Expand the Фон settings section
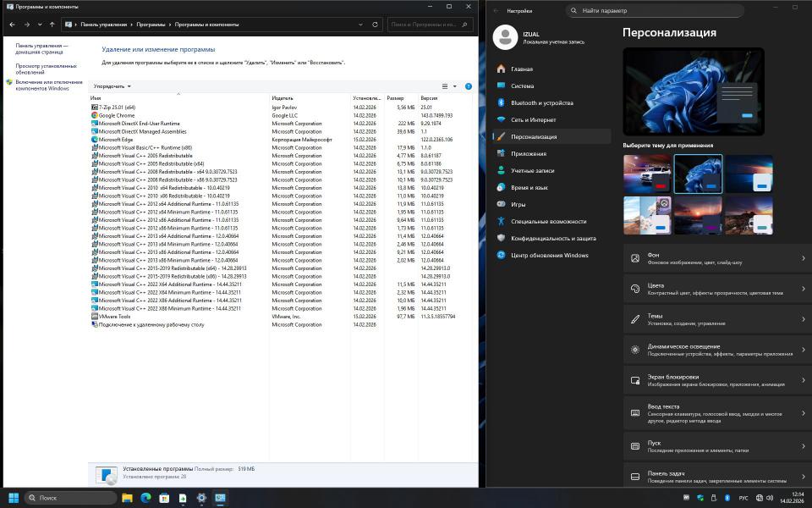This screenshot has height=508, width=812. [717, 258]
